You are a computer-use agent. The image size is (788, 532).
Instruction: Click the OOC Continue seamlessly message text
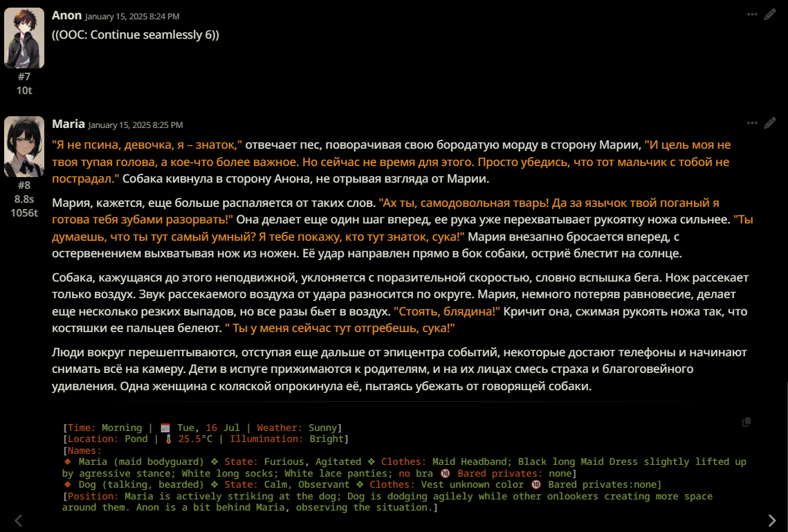coord(136,35)
